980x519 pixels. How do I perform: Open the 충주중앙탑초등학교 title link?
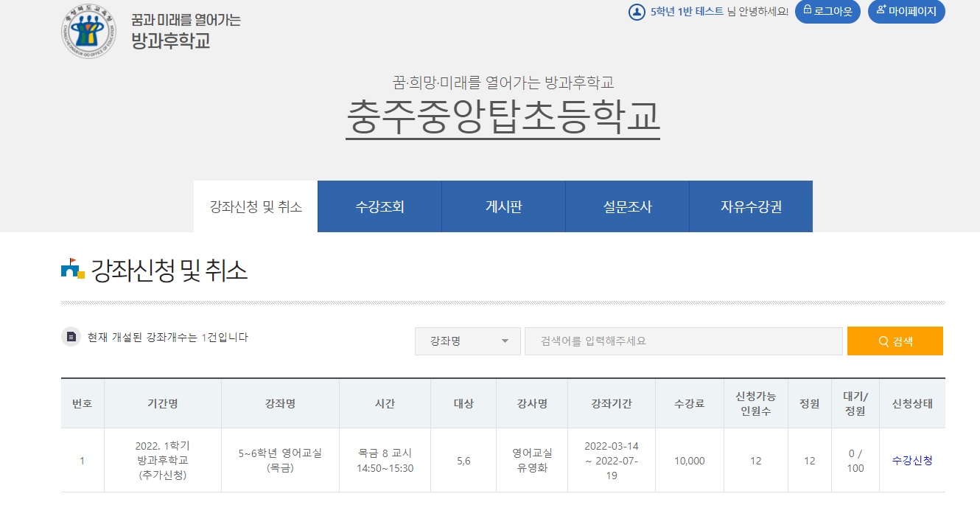pyautogui.click(x=503, y=117)
